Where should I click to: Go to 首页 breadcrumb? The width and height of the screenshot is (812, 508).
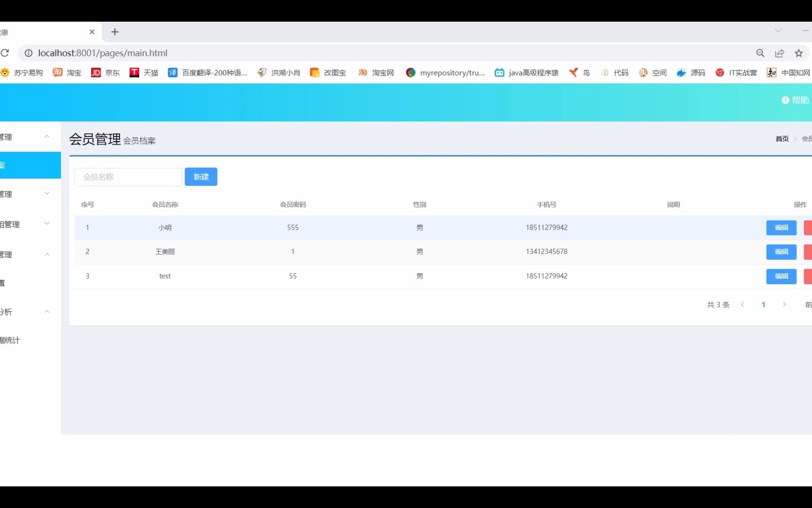[782, 139]
